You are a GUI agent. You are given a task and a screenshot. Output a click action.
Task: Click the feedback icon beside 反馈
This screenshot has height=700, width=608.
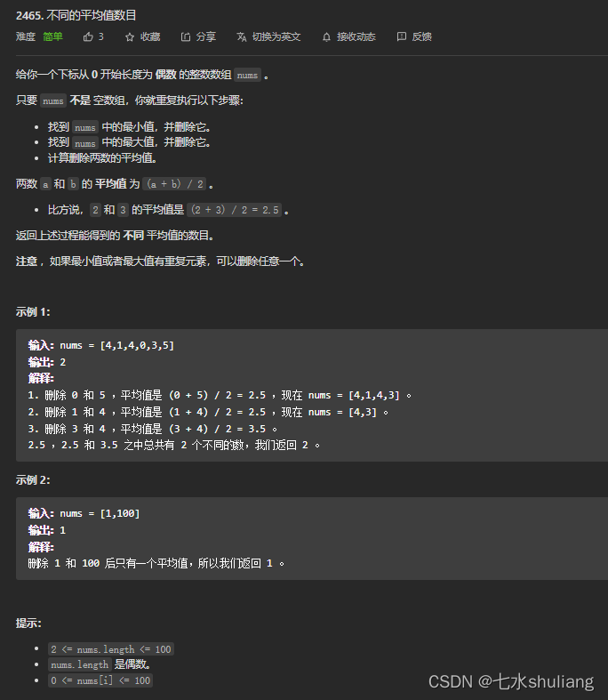[x=402, y=36]
